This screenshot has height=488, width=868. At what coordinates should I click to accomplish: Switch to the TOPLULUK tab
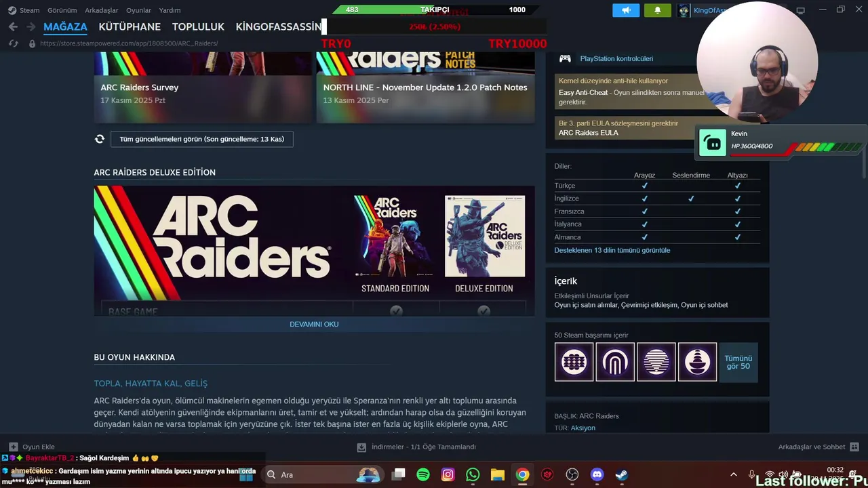click(x=198, y=26)
